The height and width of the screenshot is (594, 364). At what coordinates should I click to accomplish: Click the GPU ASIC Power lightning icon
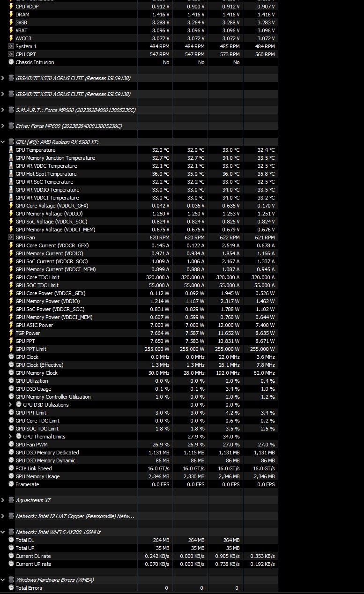11,325
